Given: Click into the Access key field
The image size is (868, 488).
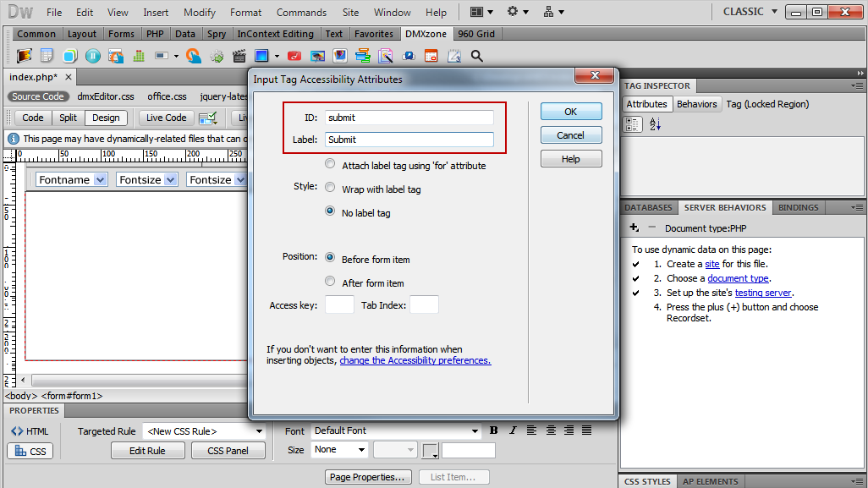Looking at the screenshot, I should pyautogui.click(x=339, y=304).
